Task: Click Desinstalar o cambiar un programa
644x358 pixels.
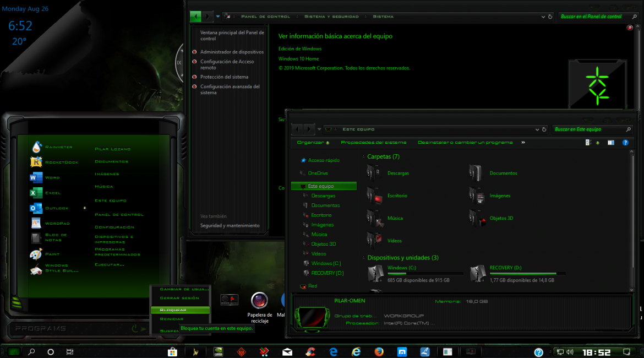Action: pyautogui.click(x=465, y=143)
